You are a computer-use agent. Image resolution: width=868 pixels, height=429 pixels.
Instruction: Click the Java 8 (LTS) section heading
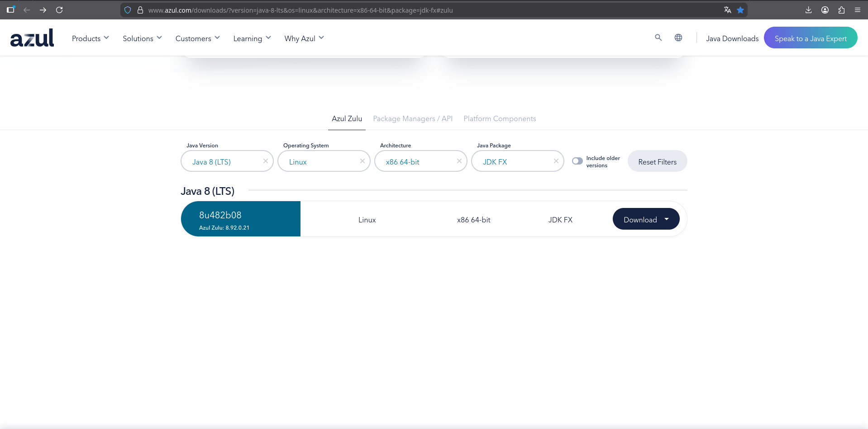[207, 191]
